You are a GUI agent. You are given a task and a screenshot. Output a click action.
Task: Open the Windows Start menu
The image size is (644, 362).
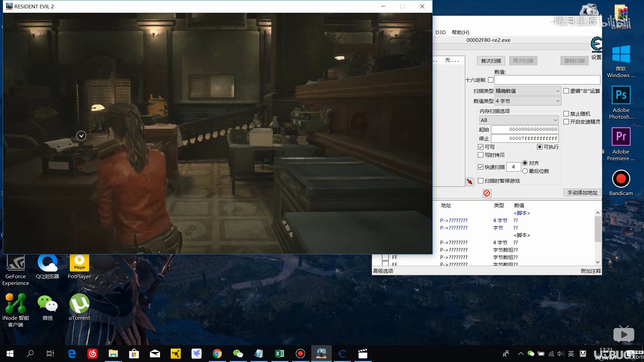pos(10,354)
